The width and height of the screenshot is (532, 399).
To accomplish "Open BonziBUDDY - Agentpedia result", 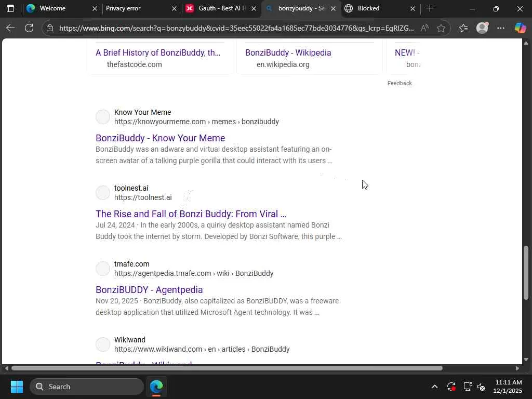I will 149,290.
